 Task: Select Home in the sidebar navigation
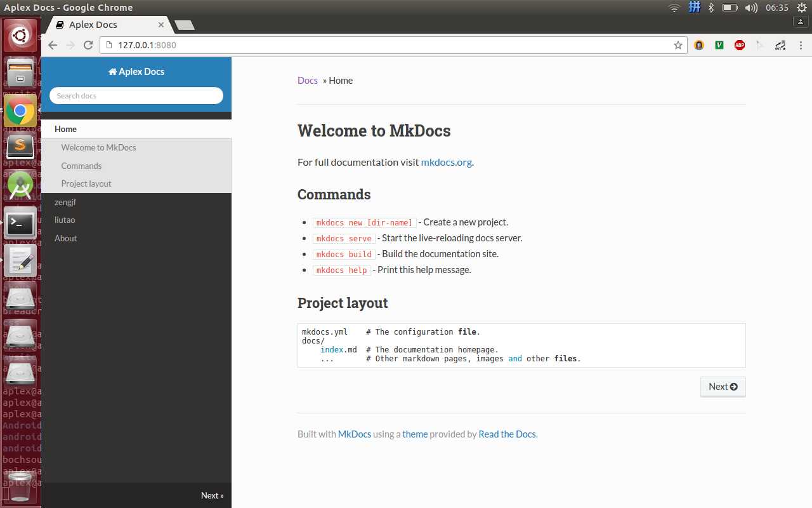136,129
